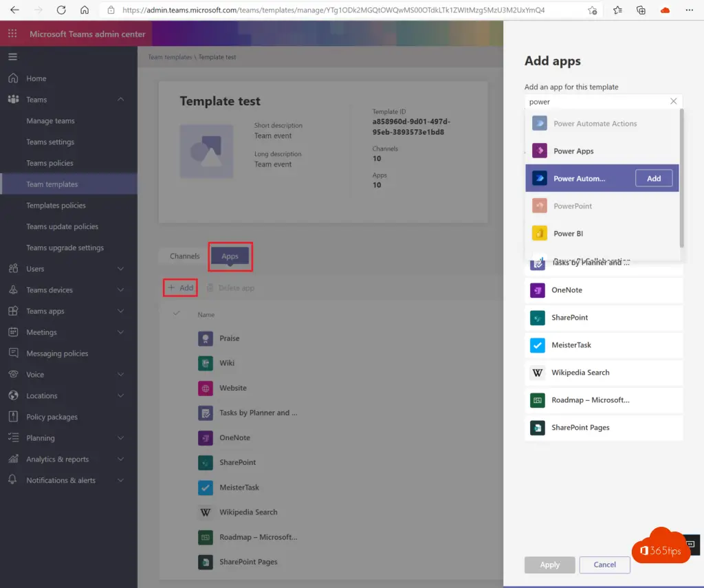Expand the Users section chevron
The image size is (704, 588).
tap(120, 269)
